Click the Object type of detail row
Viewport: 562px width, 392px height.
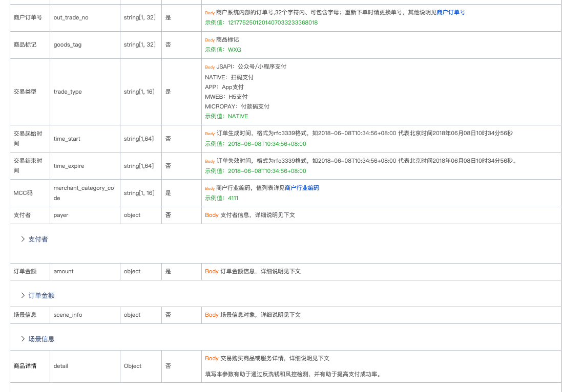coord(133,366)
